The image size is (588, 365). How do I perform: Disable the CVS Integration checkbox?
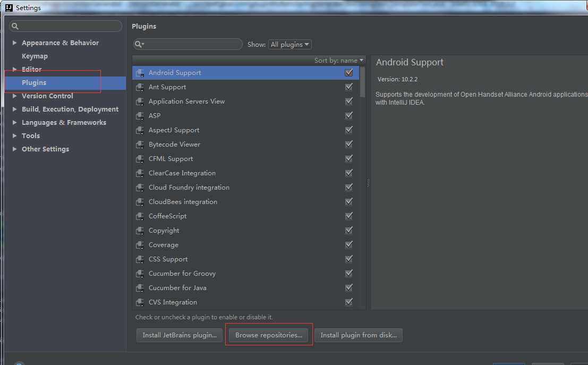(x=349, y=302)
